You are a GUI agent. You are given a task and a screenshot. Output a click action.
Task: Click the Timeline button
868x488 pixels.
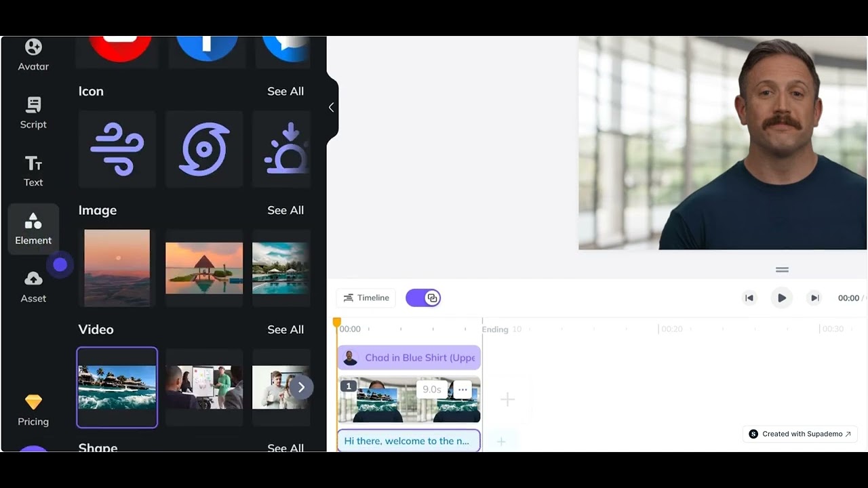[x=366, y=298]
